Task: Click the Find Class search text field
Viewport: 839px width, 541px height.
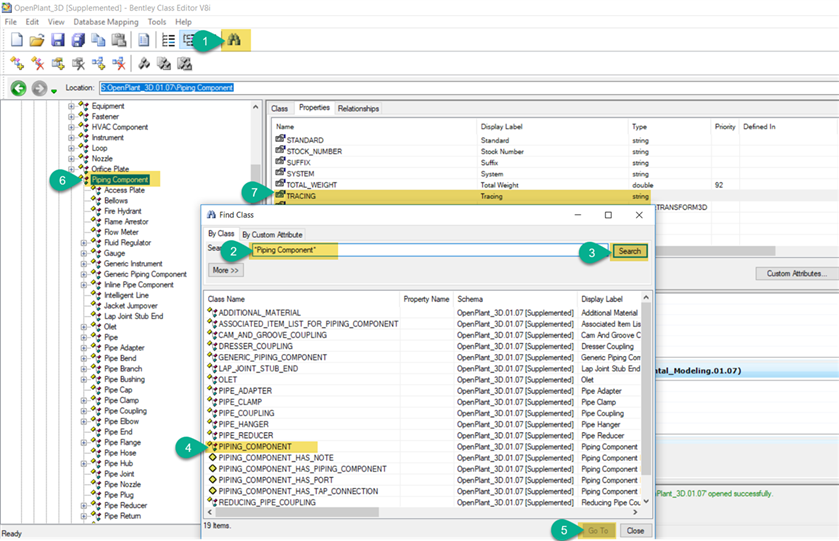Action: (x=429, y=250)
